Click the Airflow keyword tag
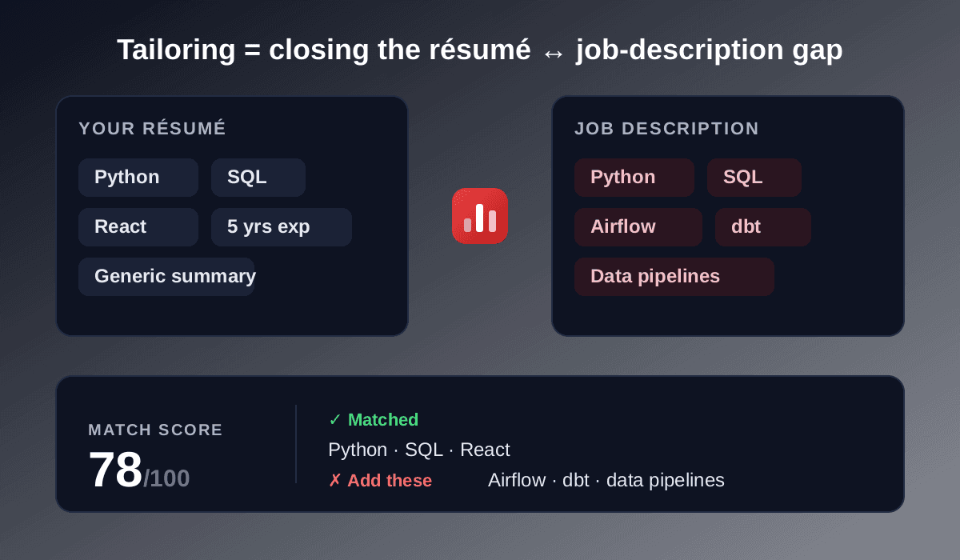Screen dimensions: 960x560 [x=638, y=227]
